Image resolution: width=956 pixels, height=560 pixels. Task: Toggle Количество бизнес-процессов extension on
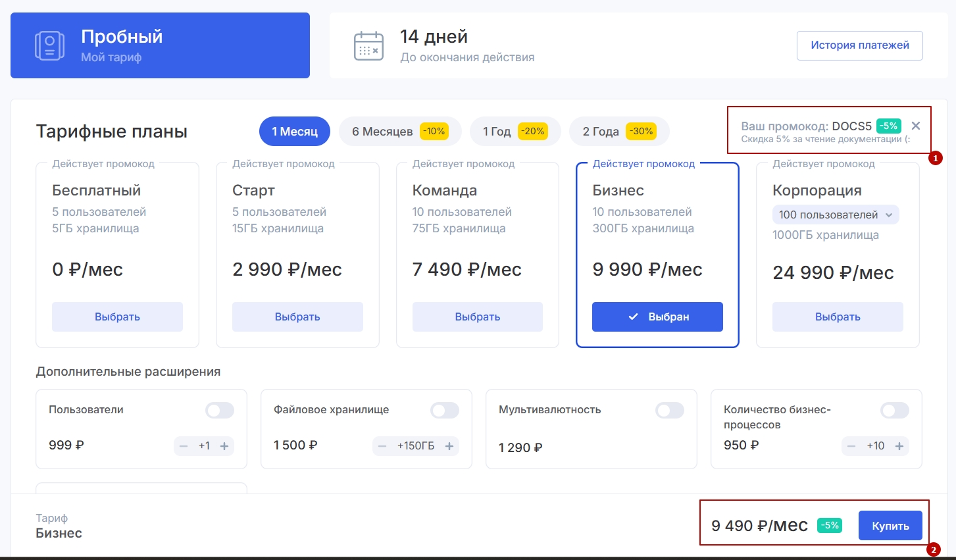click(895, 411)
